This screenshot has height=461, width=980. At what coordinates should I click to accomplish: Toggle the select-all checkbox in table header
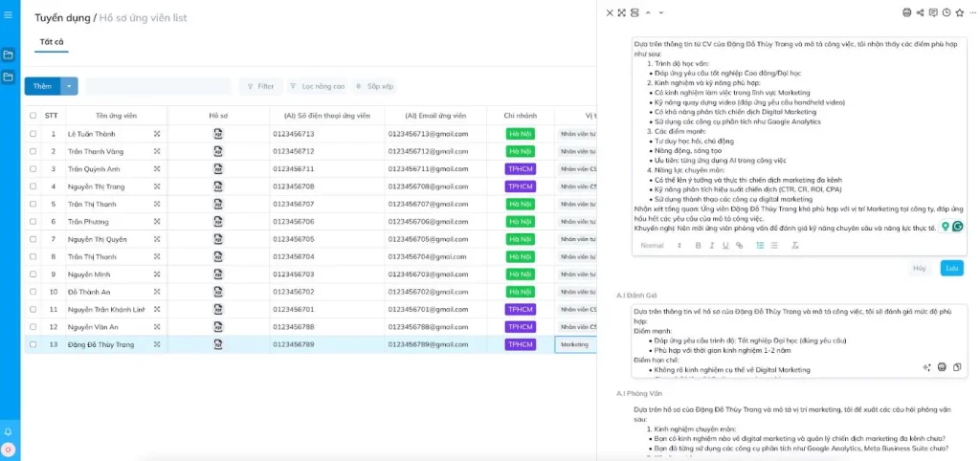tap(33, 115)
